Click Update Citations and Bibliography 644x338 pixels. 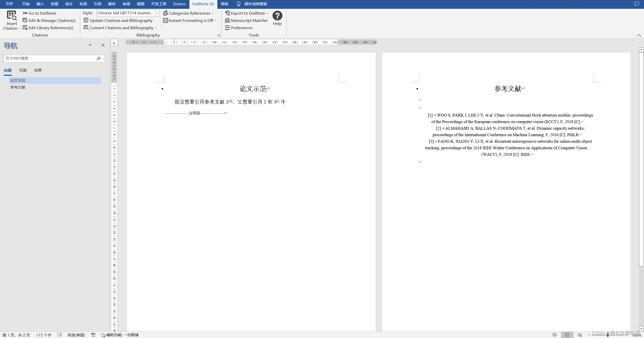(118, 20)
